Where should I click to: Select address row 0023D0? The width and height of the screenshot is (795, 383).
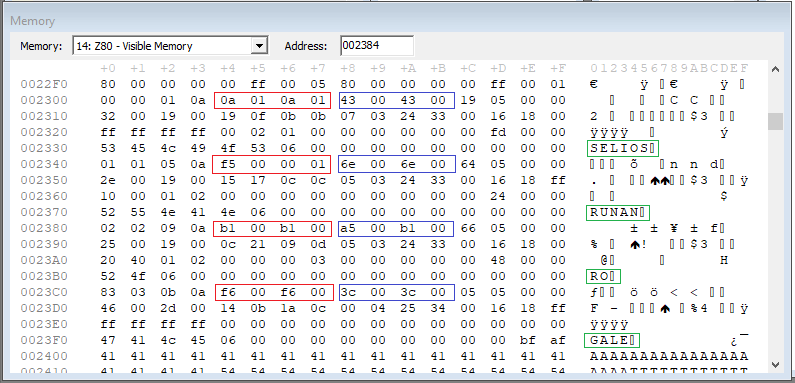coord(44,308)
